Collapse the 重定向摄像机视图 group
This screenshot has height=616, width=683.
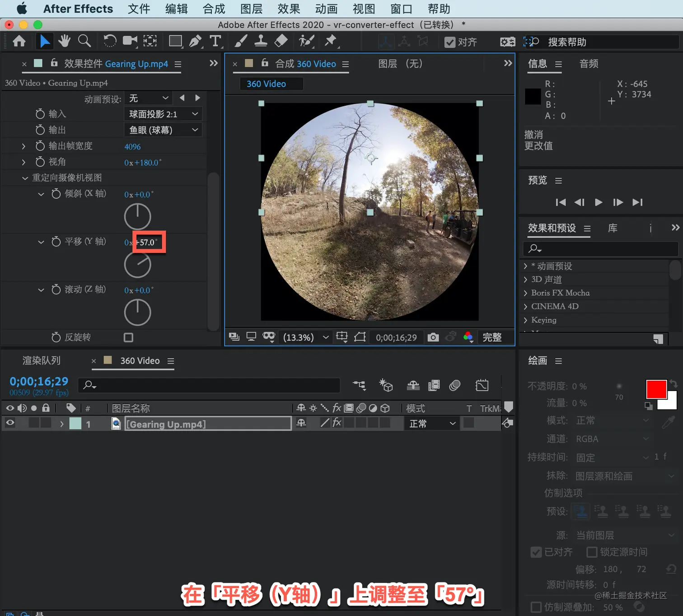coord(25,178)
